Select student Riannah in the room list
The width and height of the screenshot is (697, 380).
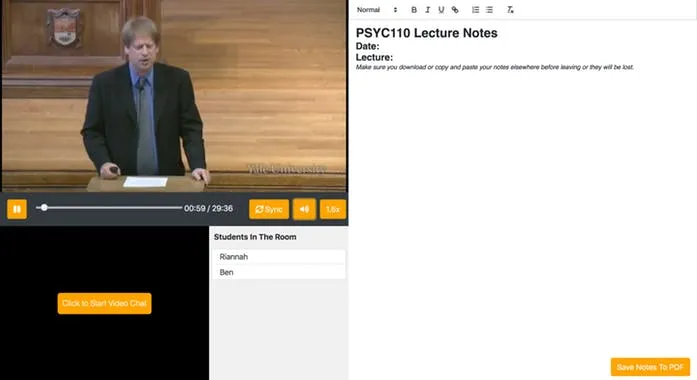(279, 257)
